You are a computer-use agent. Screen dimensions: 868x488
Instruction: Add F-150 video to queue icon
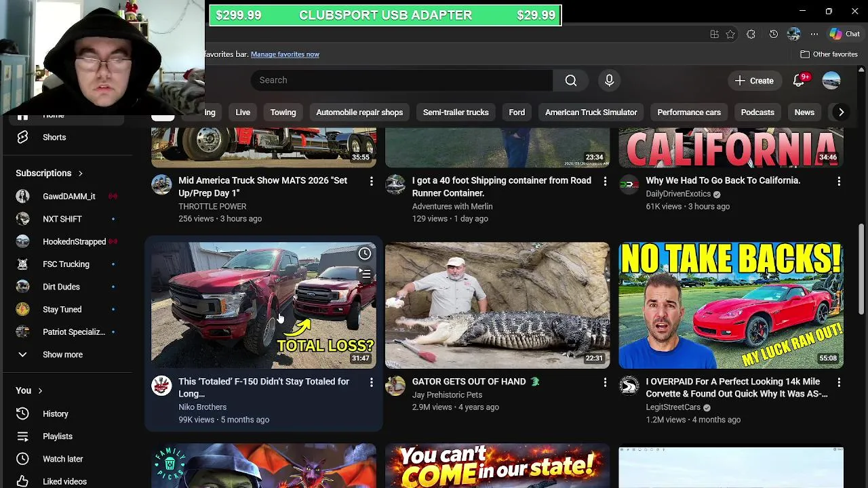click(x=365, y=274)
